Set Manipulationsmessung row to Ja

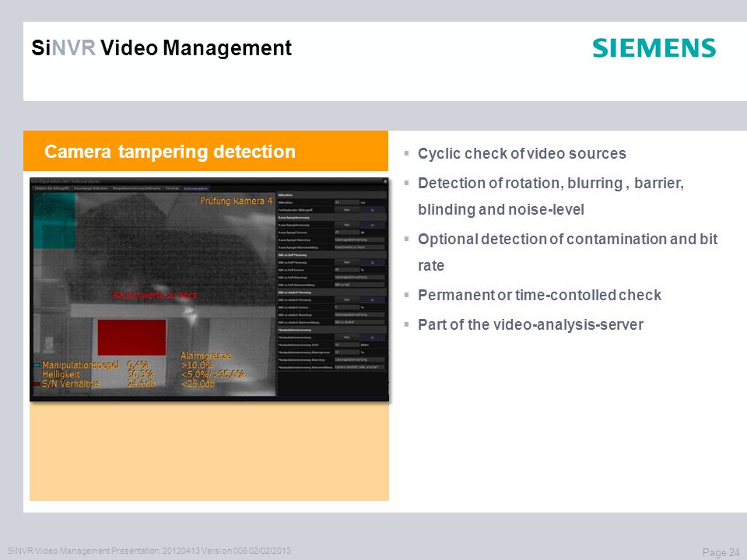tap(373, 337)
